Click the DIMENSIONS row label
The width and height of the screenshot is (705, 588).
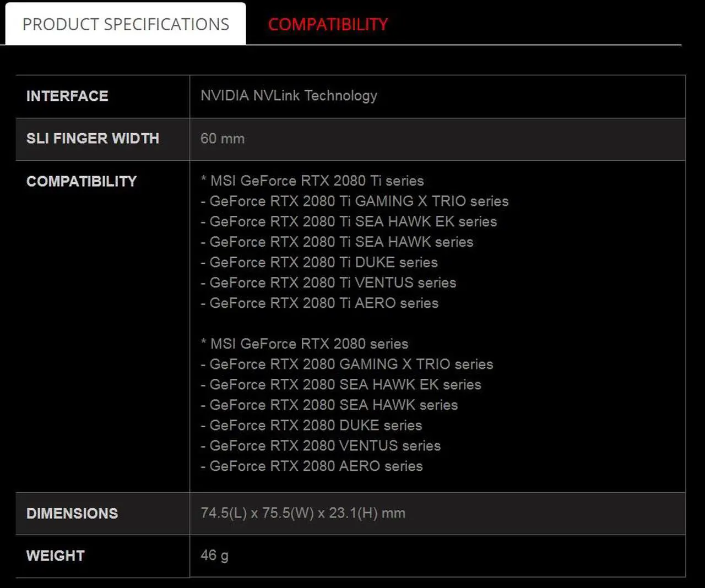72,513
